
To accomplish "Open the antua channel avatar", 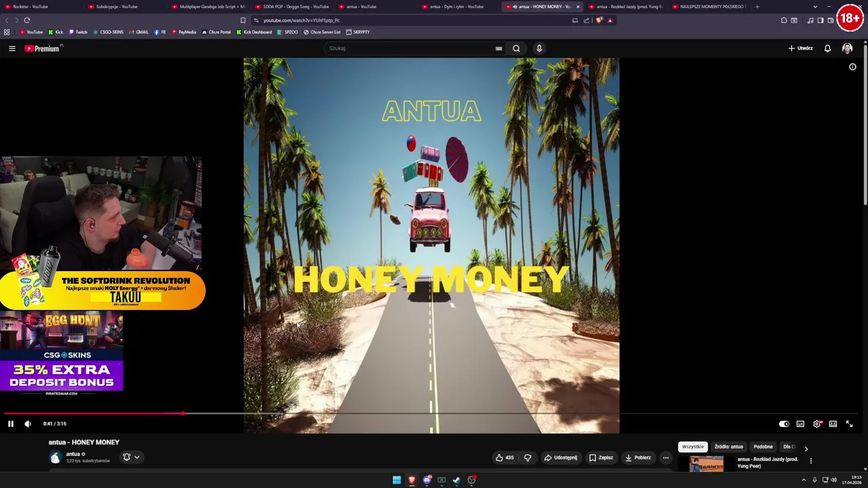I will tap(55, 457).
